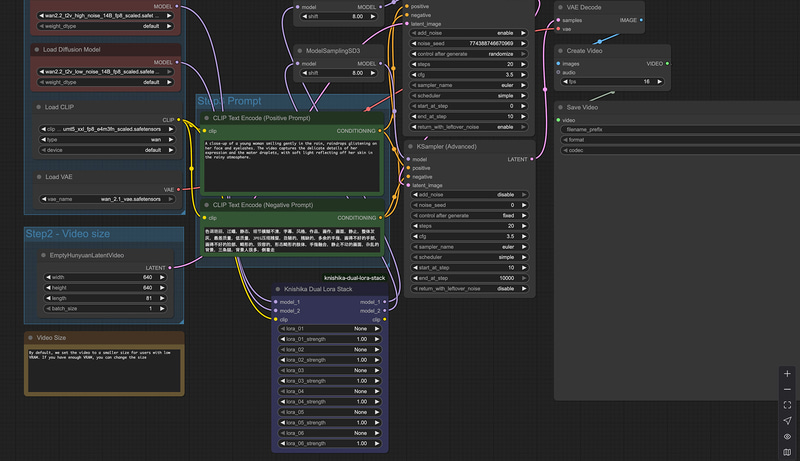Click the positive prompt text box
This screenshot has width=800, height=461.
pyautogui.click(x=290, y=165)
